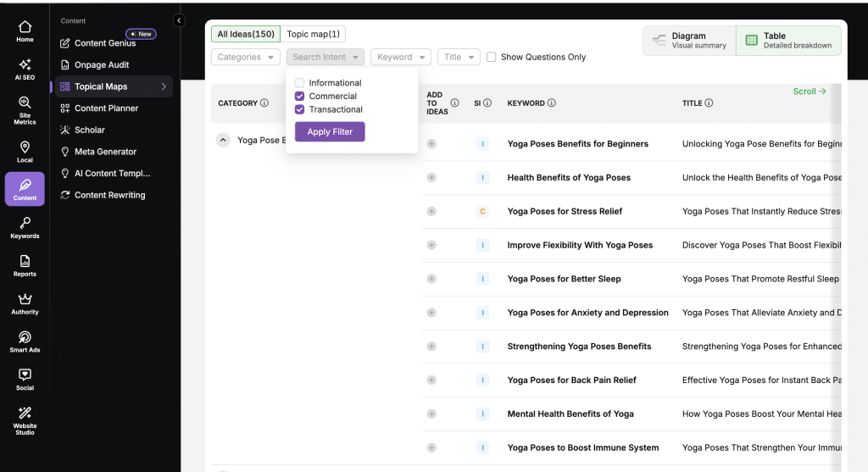This screenshot has width=868, height=472.
Task: Open Website Studio from the sidebar
Action: click(x=25, y=419)
